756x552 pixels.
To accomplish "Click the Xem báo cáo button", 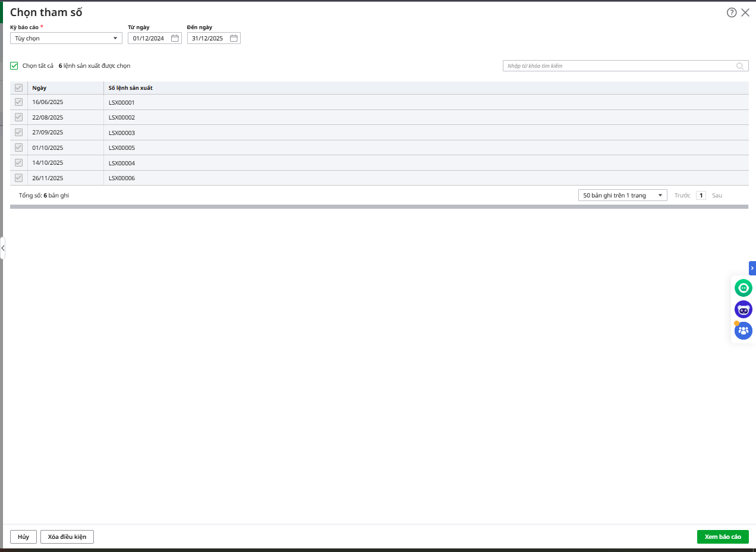I will click(722, 537).
